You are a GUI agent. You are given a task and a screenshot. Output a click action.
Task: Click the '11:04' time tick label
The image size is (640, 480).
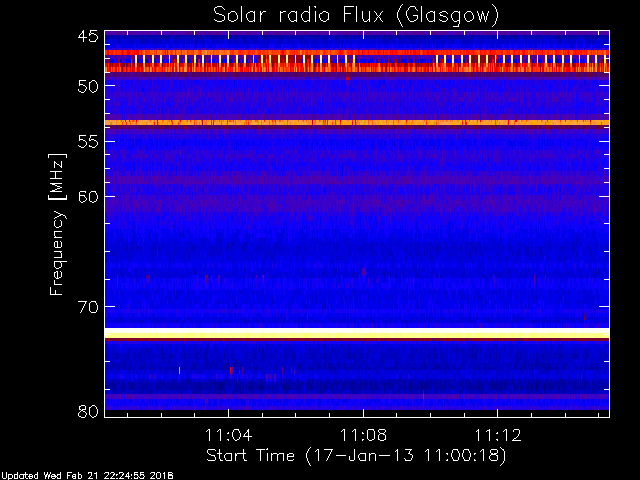pyautogui.click(x=228, y=435)
